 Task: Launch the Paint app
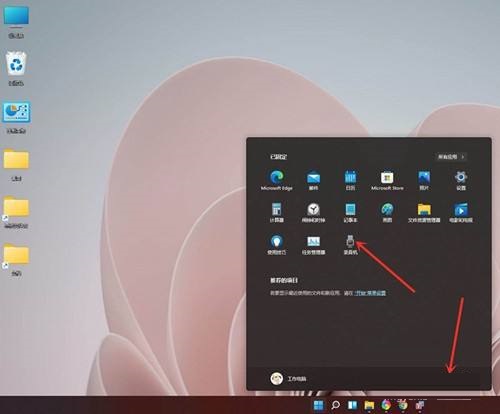click(x=387, y=212)
